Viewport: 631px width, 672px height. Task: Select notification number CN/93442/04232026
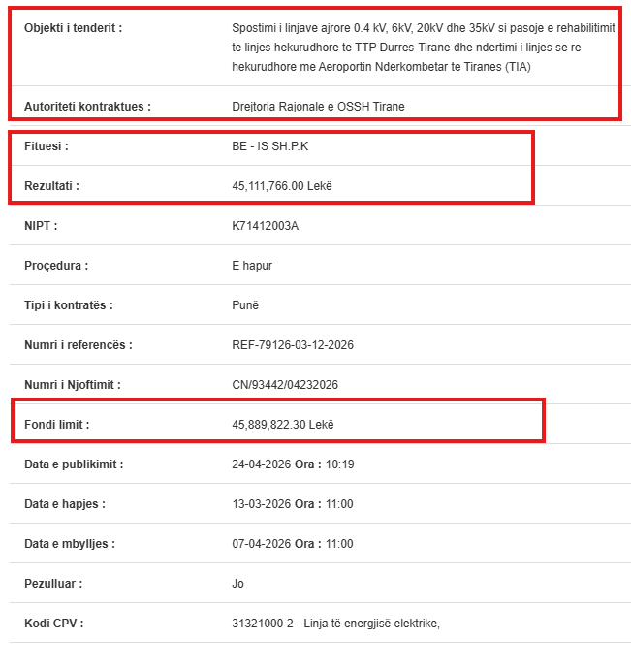click(286, 385)
